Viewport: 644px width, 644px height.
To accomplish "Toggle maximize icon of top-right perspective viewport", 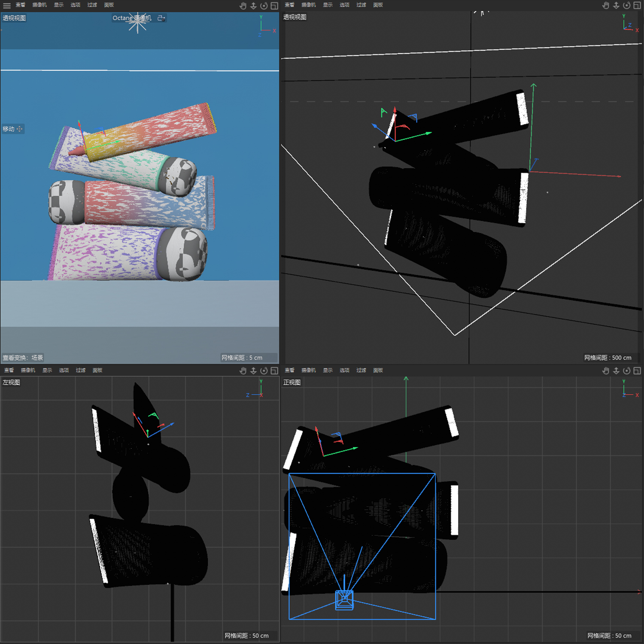I will [x=637, y=5].
